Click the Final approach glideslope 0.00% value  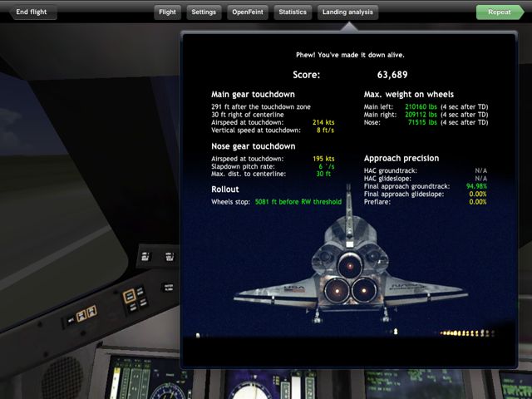point(478,194)
